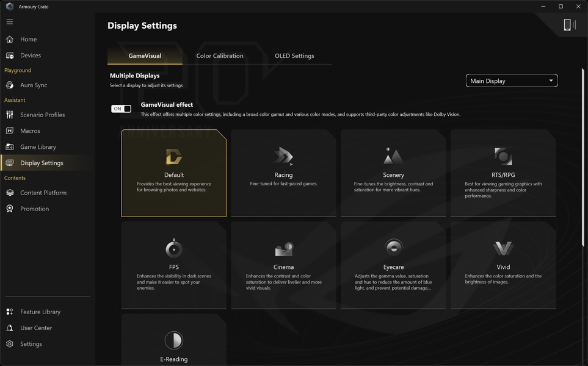Click the Vivid V icon
The width and height of the screenshot is (588, 366).
pyautogui.click(x=503, y=248)
